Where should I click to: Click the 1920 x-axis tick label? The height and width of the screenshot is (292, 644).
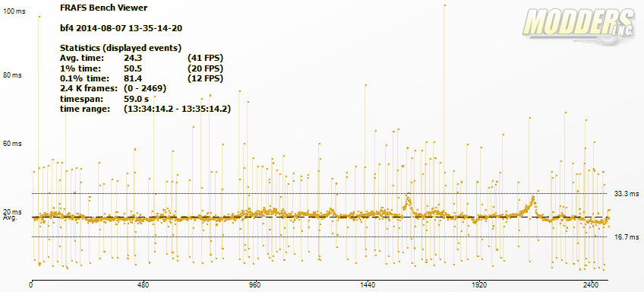click(x=479, y=284)
